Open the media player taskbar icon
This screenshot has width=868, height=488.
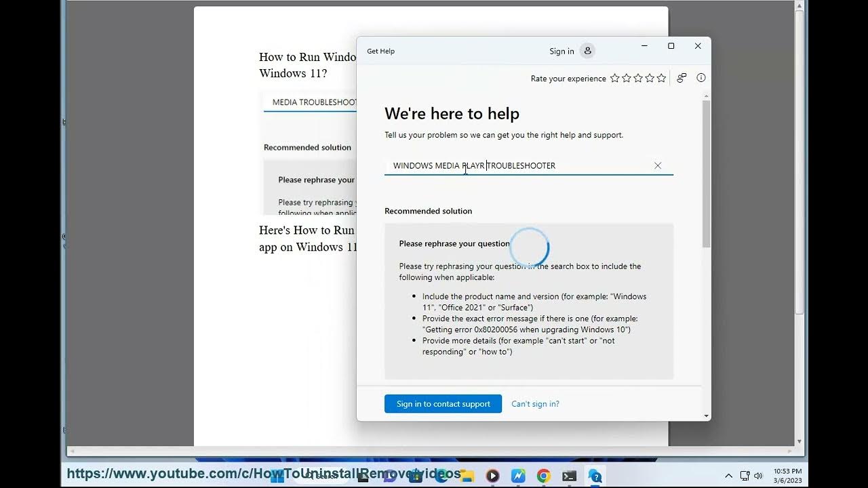[493, 476]
